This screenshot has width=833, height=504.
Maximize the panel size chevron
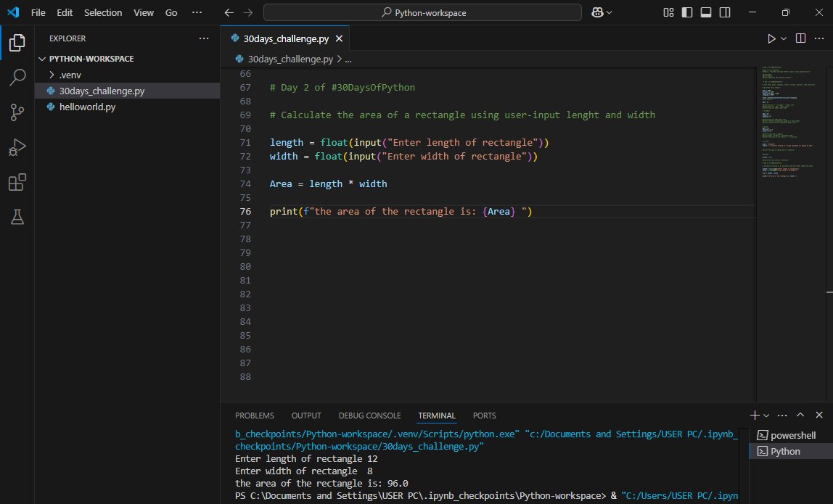[x=800, y=415]
